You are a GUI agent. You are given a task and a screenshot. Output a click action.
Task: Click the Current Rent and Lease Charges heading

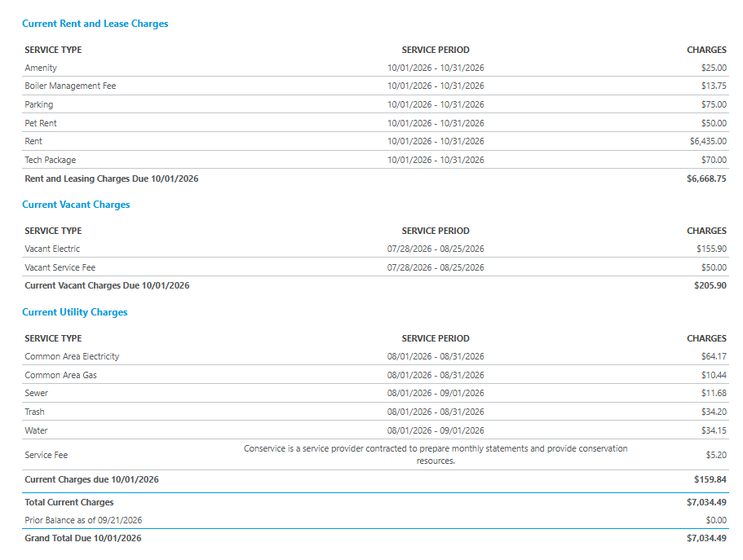click(95, 24)
